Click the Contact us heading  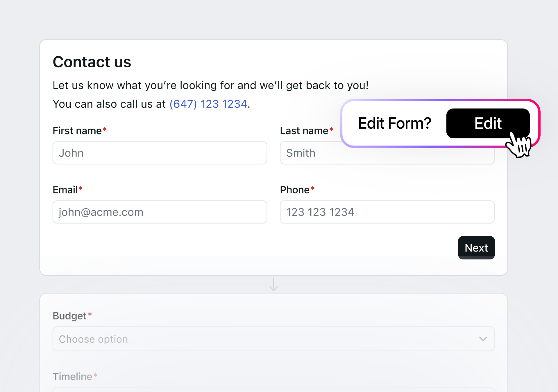(x=92, y=62)
